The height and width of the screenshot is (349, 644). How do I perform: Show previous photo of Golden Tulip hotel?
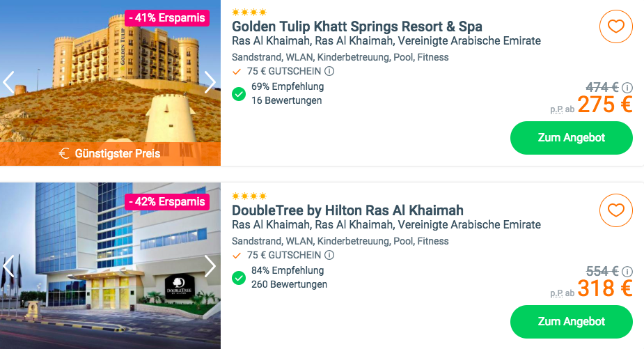coord(8,82)
